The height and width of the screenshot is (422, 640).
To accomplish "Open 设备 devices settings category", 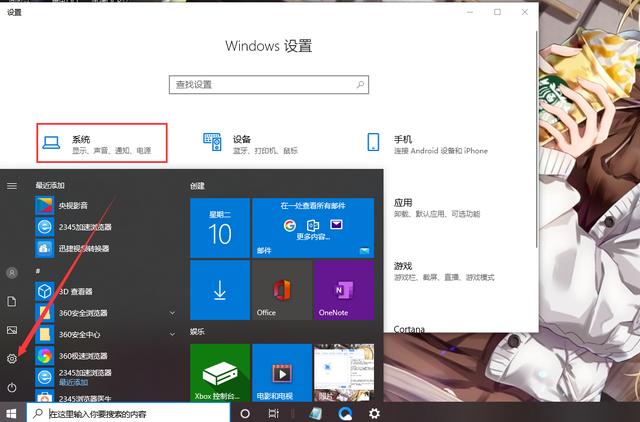I will click(x=251, y=144).
